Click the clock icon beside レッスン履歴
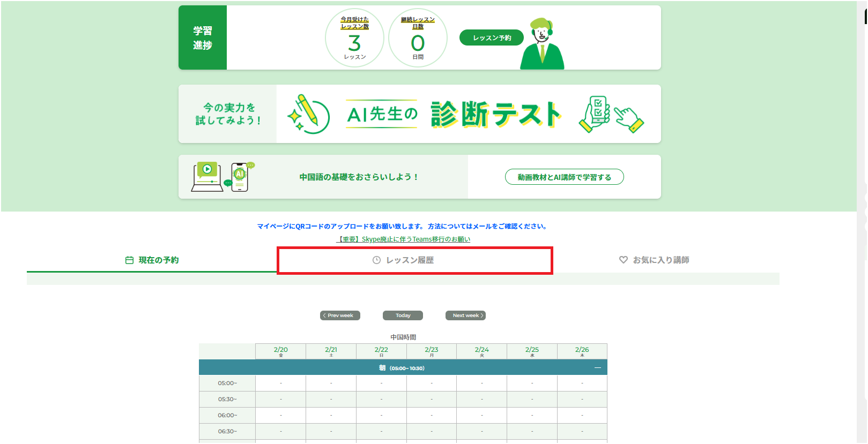This screenshot has width=868, height=444. pos(376,260)
